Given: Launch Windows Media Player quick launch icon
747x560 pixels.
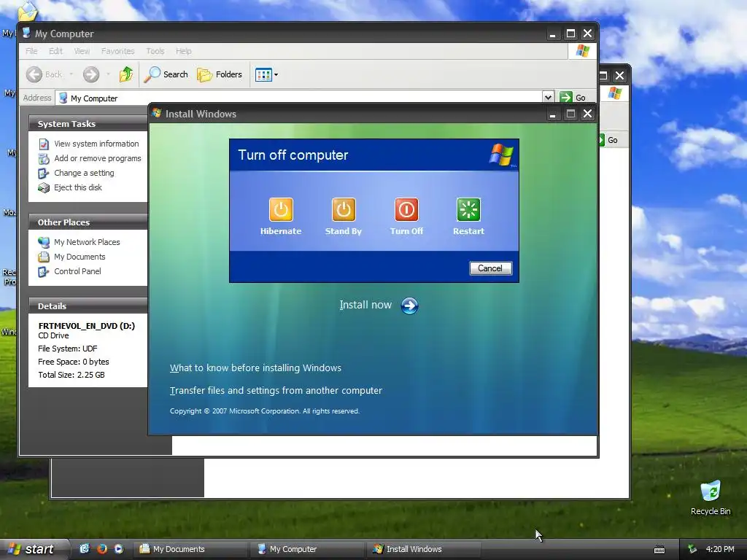Looking at the screenshot, I should point(119,548).
